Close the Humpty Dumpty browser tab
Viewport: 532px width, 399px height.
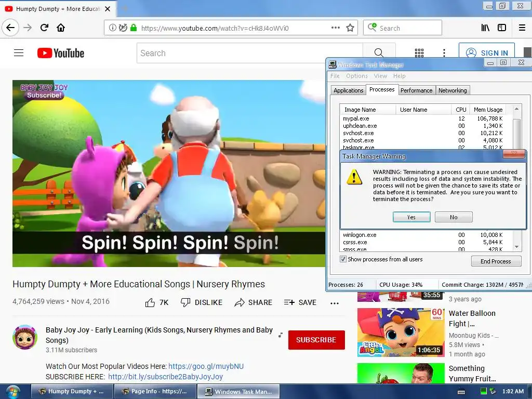click(x=108, y=9)
